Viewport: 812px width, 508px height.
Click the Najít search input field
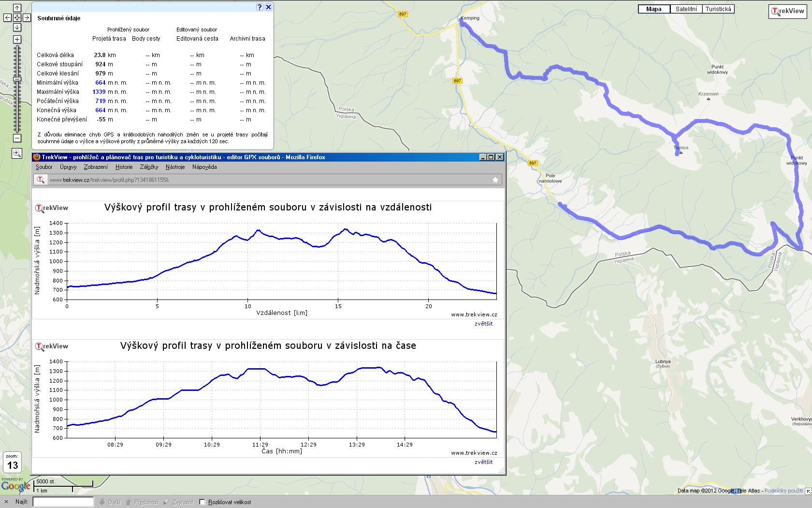(63, 502)
